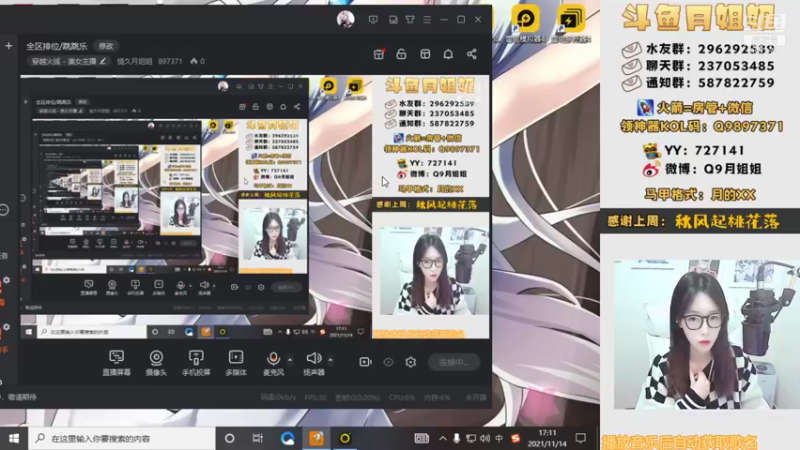Image resolution: width=800 pixels, height=450 pixels.
Task: Add 摄像头 camera source
Action: (x=156, y=363)
